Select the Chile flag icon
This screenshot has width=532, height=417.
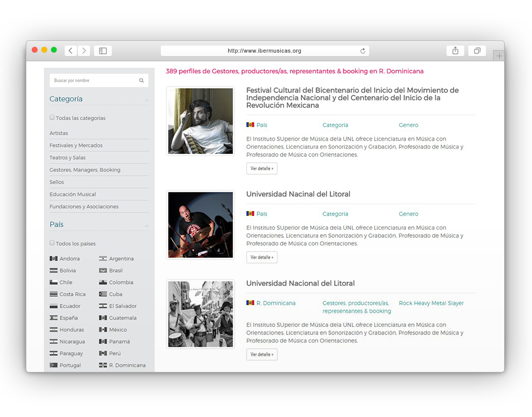54,282
